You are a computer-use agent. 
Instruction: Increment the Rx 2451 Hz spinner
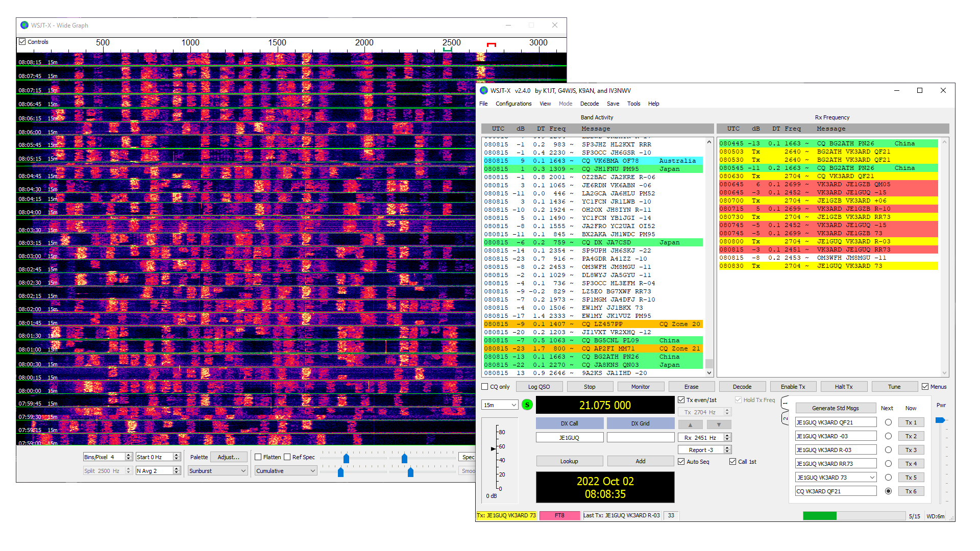point(728,435)
